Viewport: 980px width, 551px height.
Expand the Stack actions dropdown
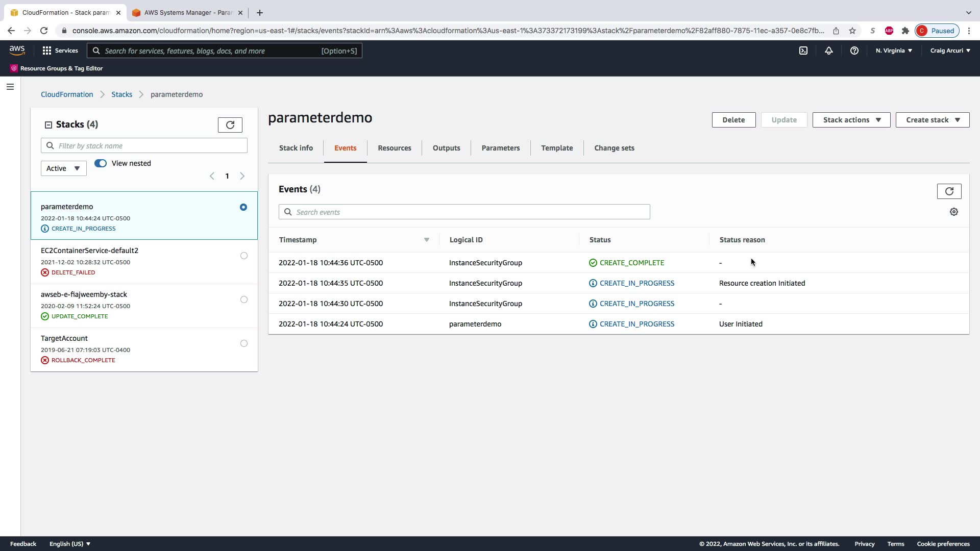click(851, 120)
